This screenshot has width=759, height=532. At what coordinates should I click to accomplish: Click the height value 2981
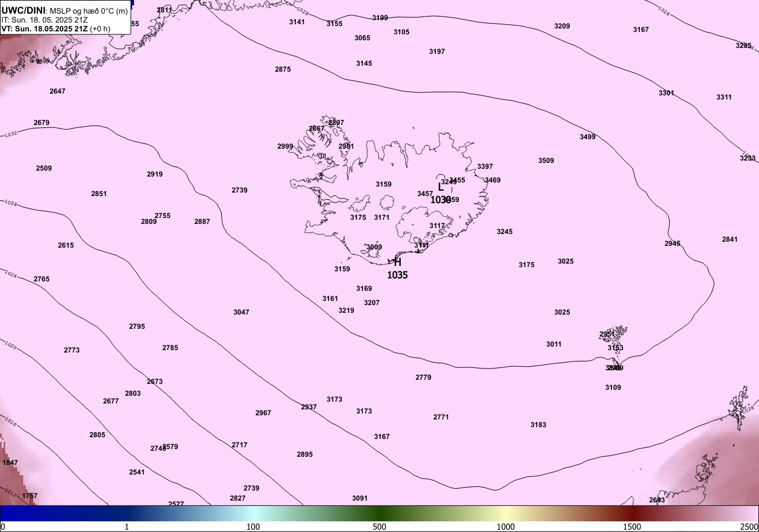click(x=346, y=146)
